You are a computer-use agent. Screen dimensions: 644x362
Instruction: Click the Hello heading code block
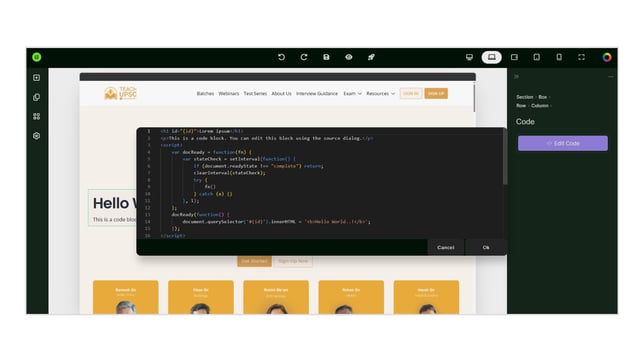[x=113, y=208]
